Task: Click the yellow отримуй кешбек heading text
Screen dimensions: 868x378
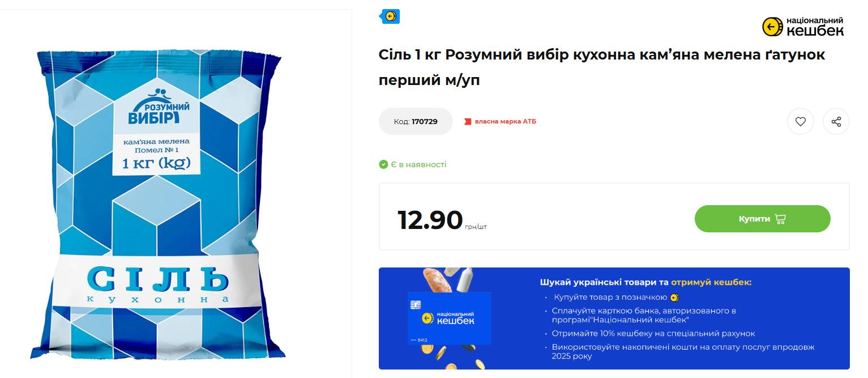Action: coord(711,282)
